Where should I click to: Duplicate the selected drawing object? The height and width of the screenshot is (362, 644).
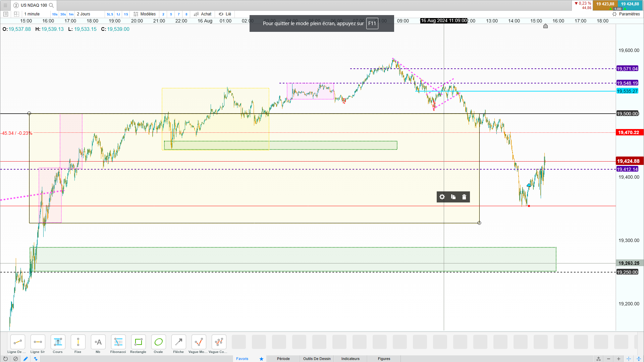coord(453,197)
